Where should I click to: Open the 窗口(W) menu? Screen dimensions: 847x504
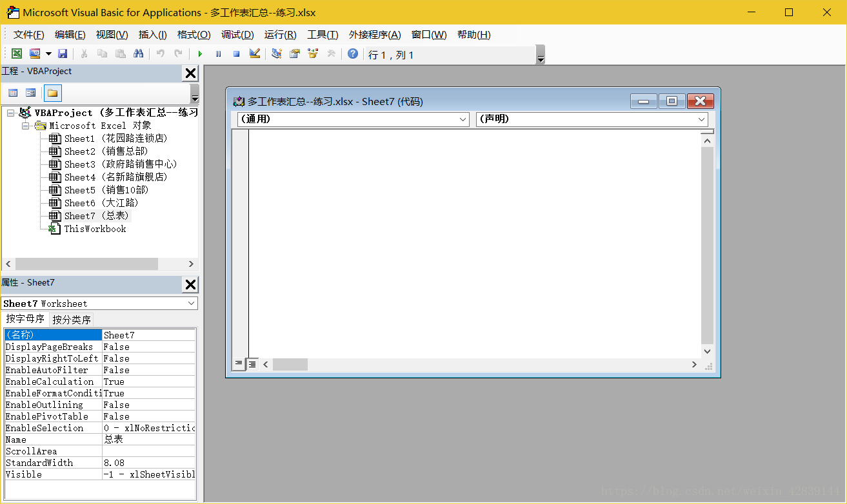(x=429, y=35)
